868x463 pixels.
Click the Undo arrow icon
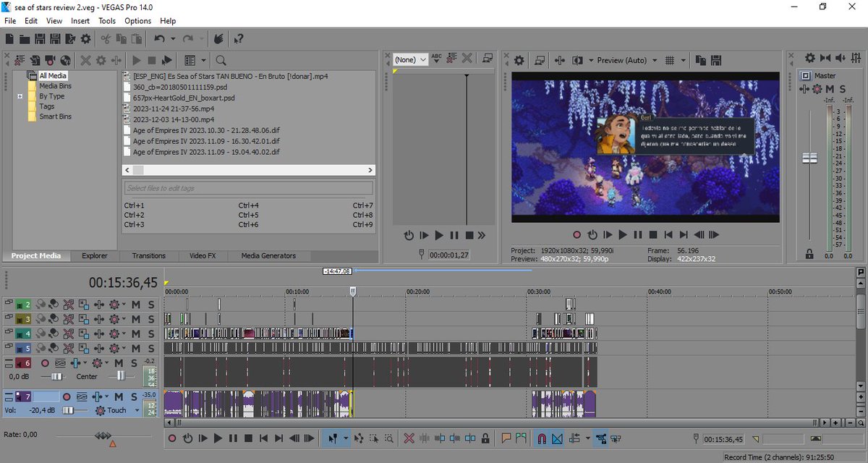point(159,39)
